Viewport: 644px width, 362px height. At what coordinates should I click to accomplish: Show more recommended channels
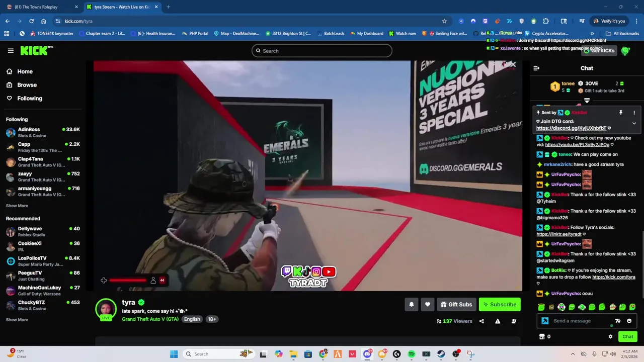pyautogui.click(x=17, y=320)
